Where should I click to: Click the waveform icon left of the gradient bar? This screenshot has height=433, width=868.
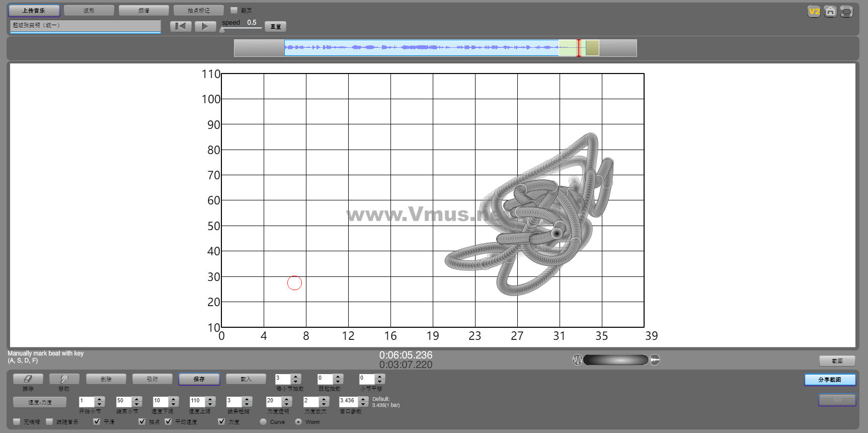pos(577,360)
